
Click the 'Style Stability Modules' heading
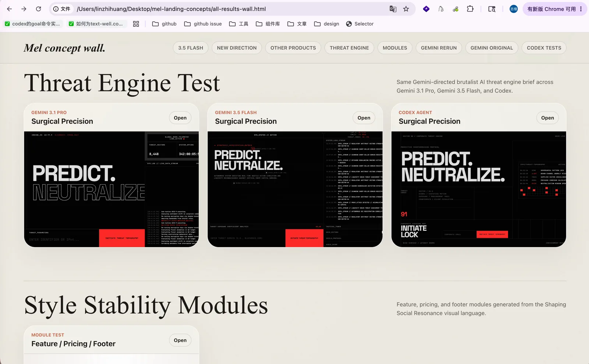pos(146,306)
